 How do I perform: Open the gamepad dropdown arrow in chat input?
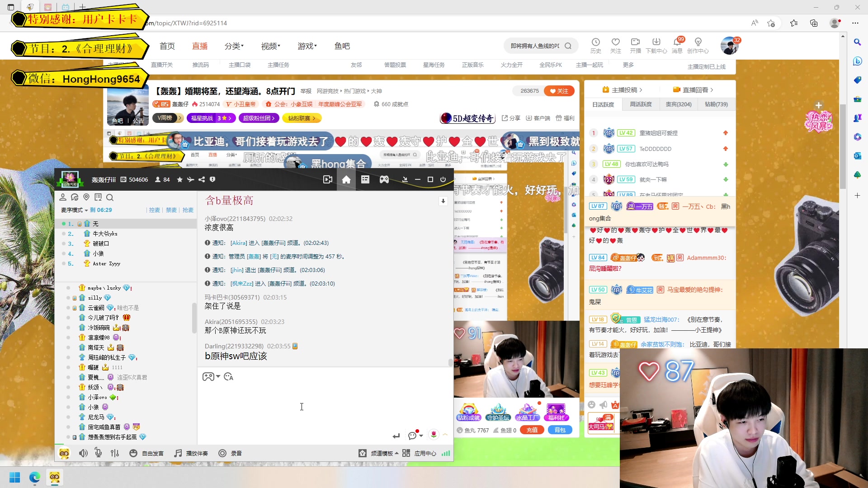point(218,376)
